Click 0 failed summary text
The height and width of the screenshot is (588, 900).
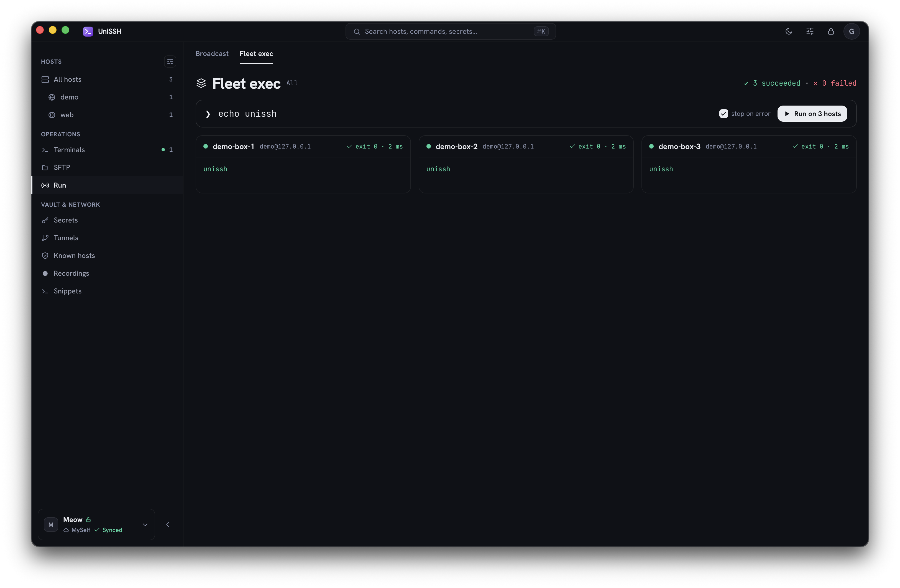pos(835,83)
